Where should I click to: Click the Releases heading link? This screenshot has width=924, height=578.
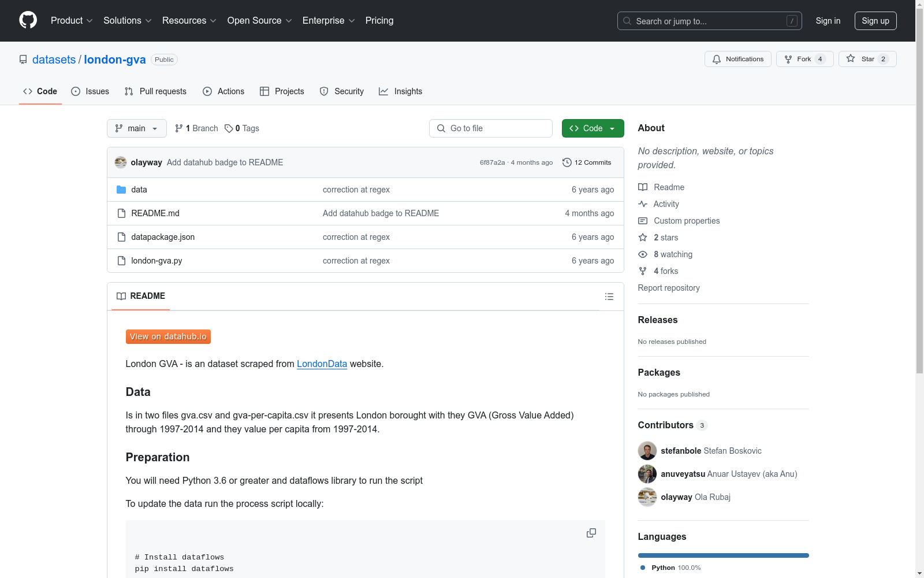tap(658, 320)
